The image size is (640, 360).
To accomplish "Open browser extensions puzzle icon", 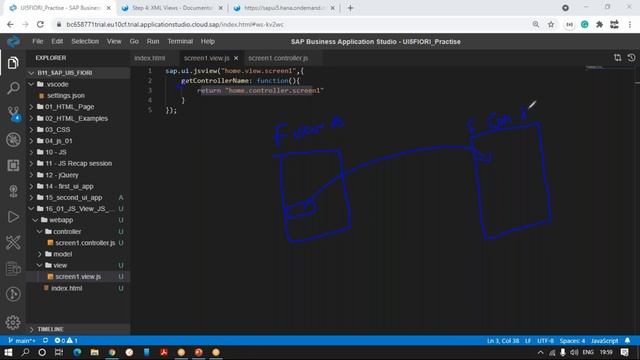I will coord(599,24).
